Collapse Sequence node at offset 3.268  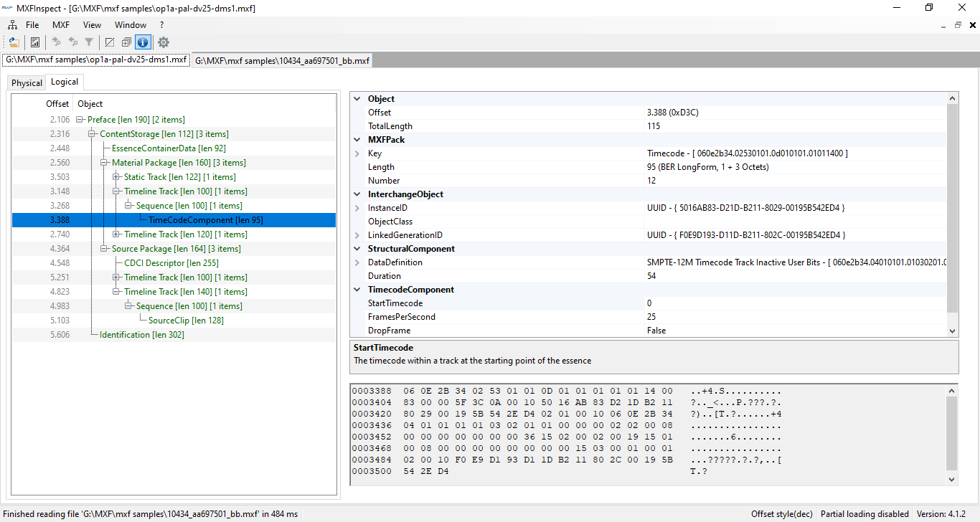(129, 206)
